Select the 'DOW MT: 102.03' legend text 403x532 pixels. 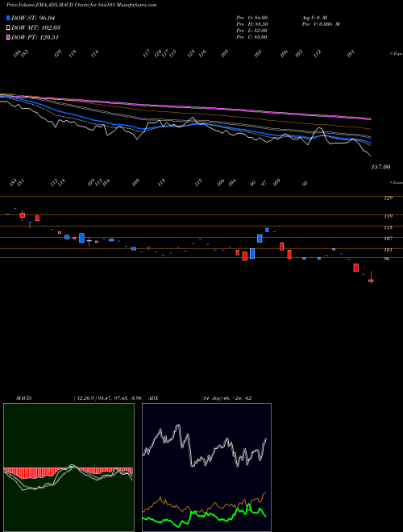[36, 27]
